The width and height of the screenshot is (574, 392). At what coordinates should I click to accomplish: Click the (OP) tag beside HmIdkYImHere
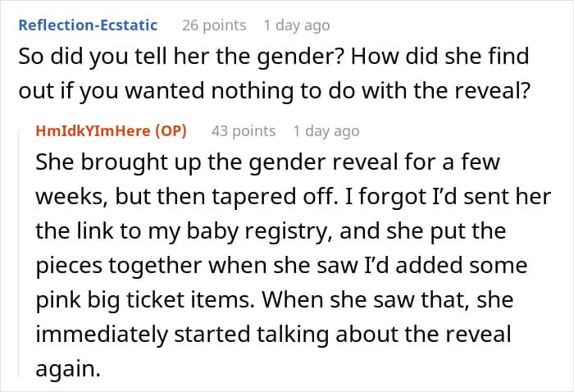(171, 130)
